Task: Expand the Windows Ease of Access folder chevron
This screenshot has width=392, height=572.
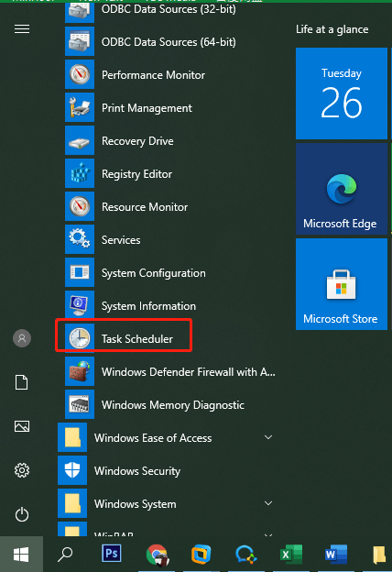Action: [x=268, y=437]
